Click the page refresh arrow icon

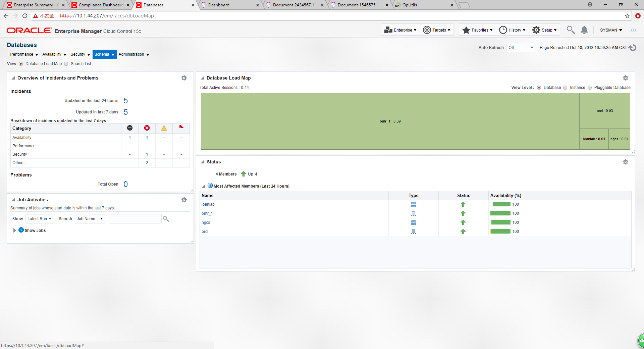(633, 48)
